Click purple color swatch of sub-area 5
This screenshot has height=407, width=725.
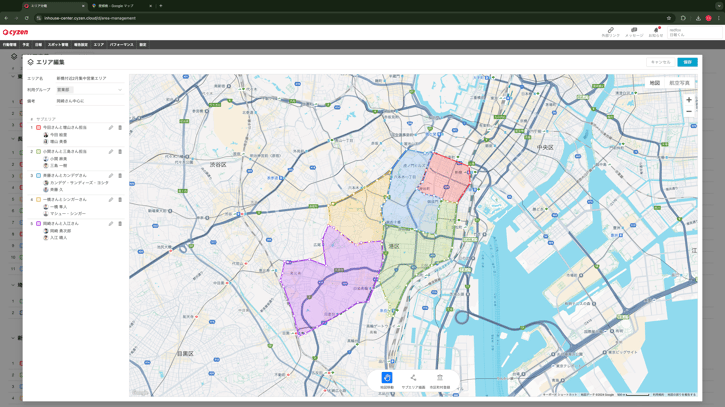click(x=38, y=224)
